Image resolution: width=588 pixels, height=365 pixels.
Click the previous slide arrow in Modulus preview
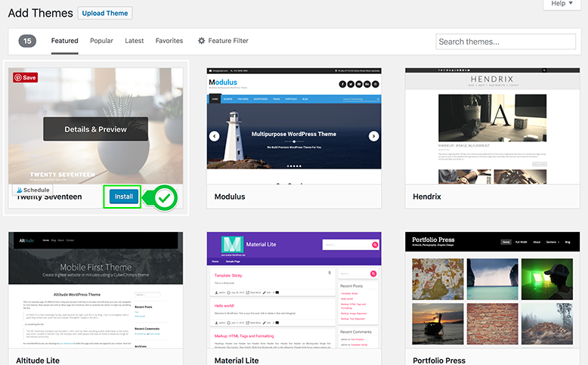(215, 136)
